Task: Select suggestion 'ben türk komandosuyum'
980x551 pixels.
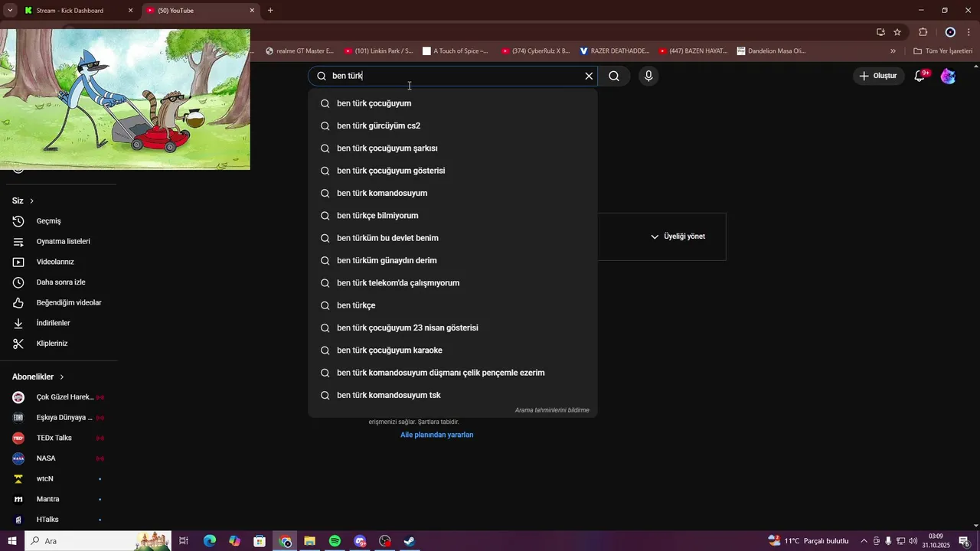Action: tap(453, 193)
